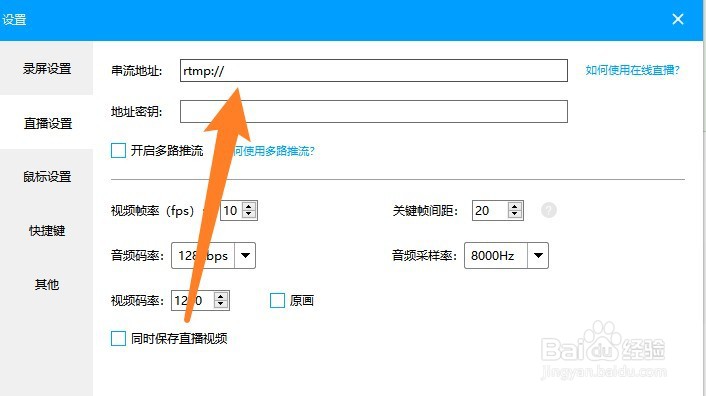Screen dimensions: 706x396
Task: Enable the 开启多路推流 checkbox
Action: [118, 150]
